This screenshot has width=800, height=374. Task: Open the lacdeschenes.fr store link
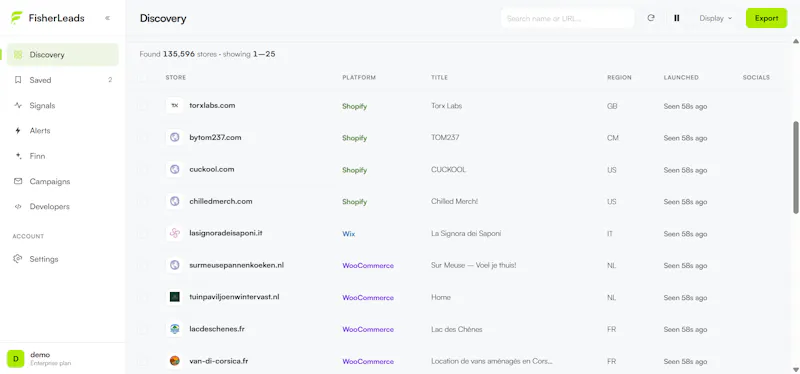[x=217, y=329]
